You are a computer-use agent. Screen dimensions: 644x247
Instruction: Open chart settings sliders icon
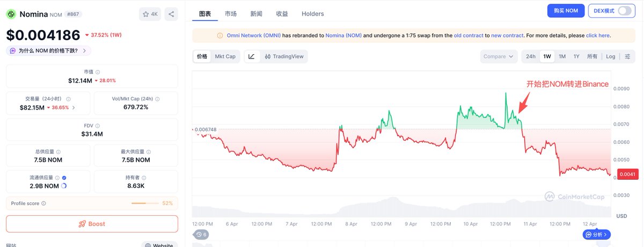click(x=627, y=56)
